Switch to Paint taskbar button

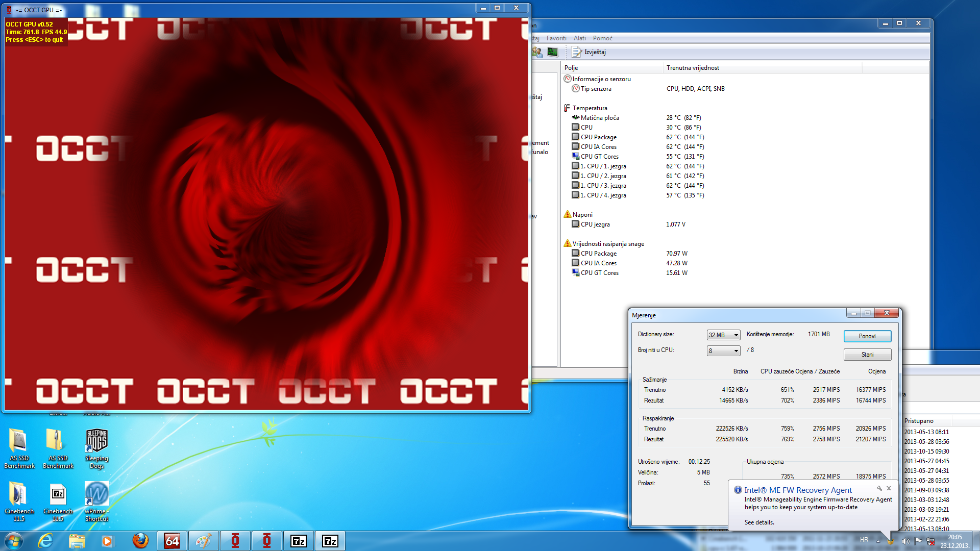pyautogui.click(x=204, y=541)
